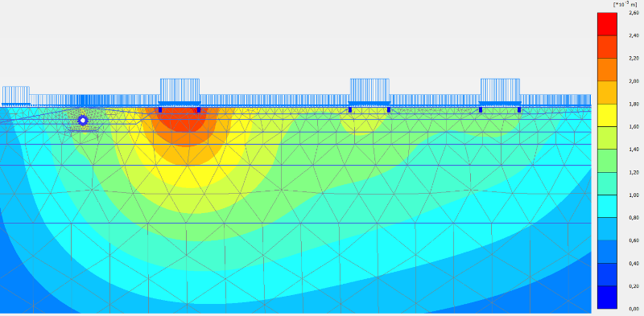Select the rightmost raised distributed load block
Screen dimensions: 644x316
click(x=500, y=90)
